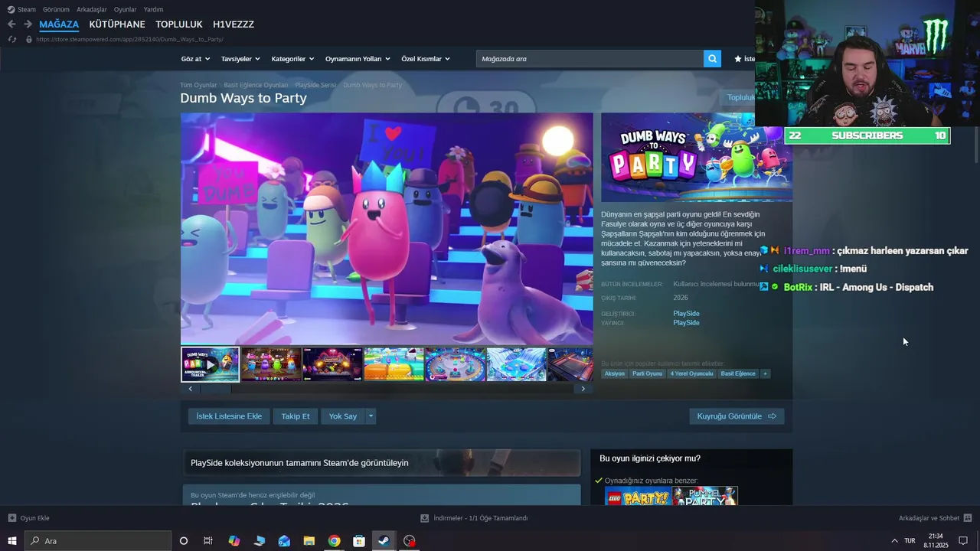The width and height of the screenshot is (980, 551).
Task: Select the Basit Eğlence tag
Action: (x=738, y=373)
